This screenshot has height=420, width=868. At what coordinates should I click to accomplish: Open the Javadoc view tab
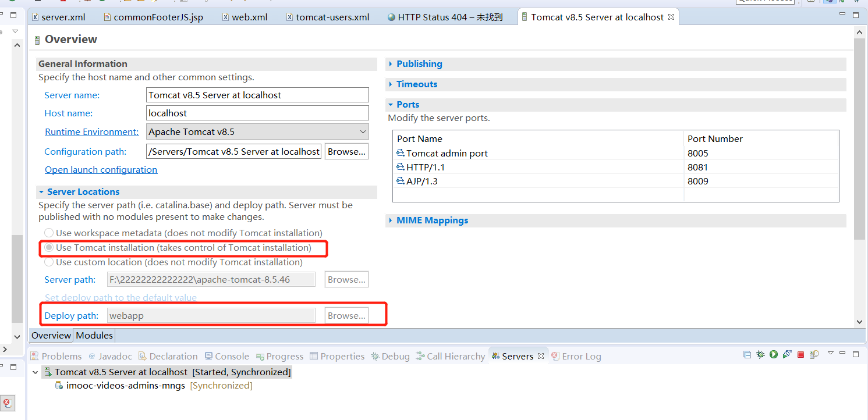coord(110,356)
